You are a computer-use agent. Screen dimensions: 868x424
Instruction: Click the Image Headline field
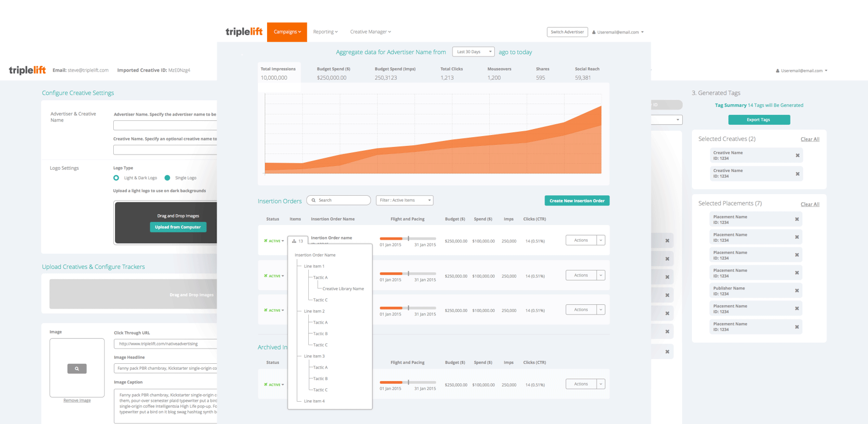click(165, 368)
